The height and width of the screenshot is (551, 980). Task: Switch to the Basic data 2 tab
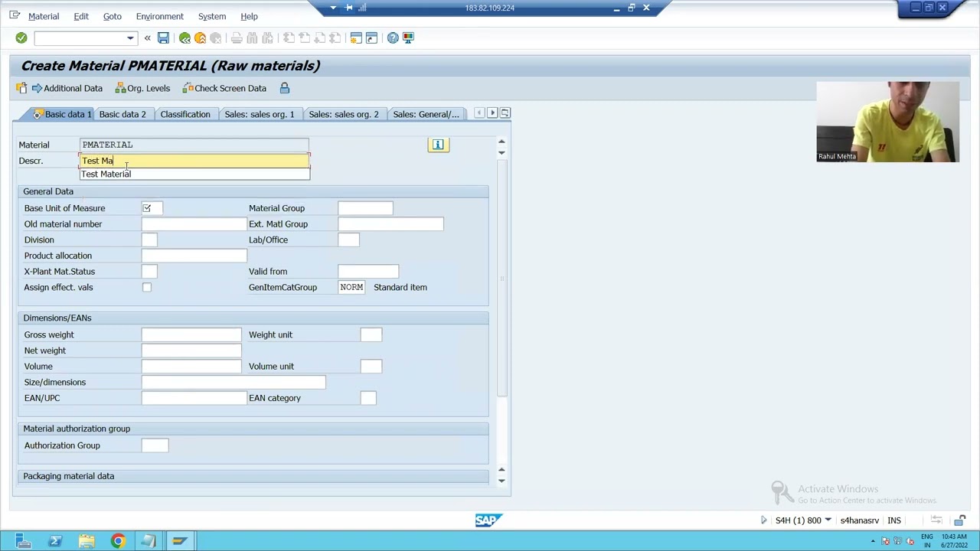click(x=122, y=114)
